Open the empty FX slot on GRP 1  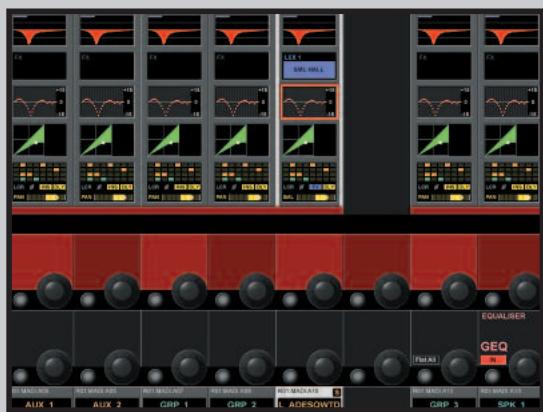coord(174,66)
